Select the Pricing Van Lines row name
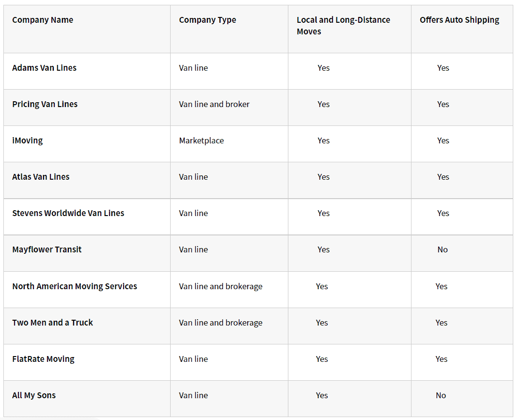Screen dimensions: 522x420 pyautogui.click(x=45, y=104)
